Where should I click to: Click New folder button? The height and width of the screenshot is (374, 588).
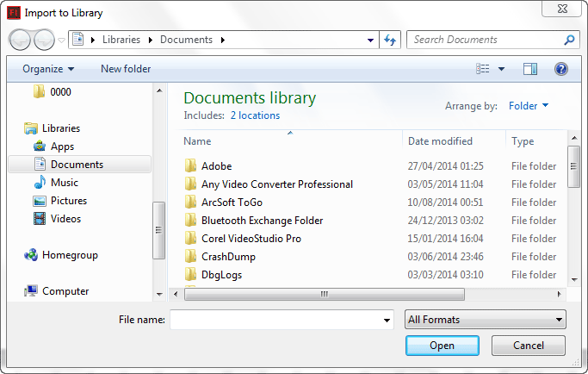point(126,69)
